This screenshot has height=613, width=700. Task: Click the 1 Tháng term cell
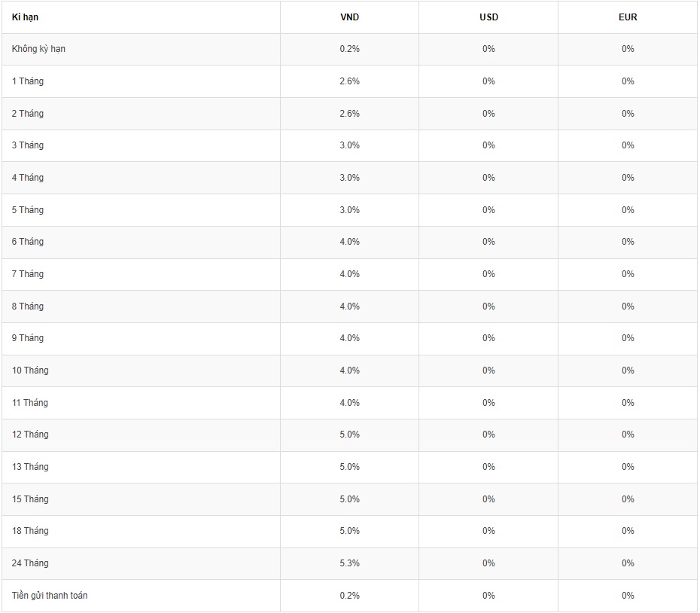[x=28, y=81]
